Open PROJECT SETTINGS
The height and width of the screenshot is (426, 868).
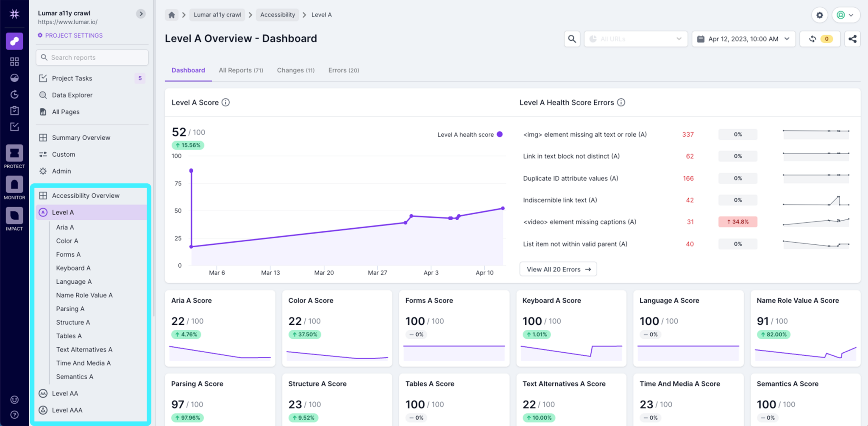coord(70,35)
